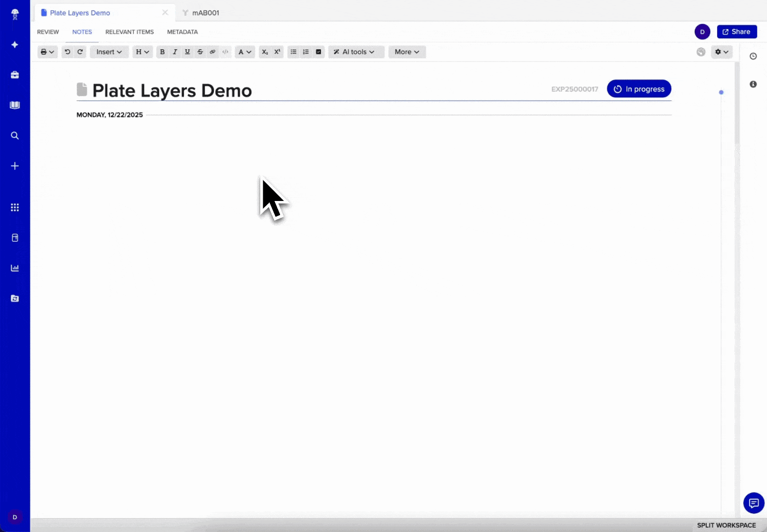Open the AI tools dropdown
The width and height of the screenshot is (767, 532).
(356, 52)
